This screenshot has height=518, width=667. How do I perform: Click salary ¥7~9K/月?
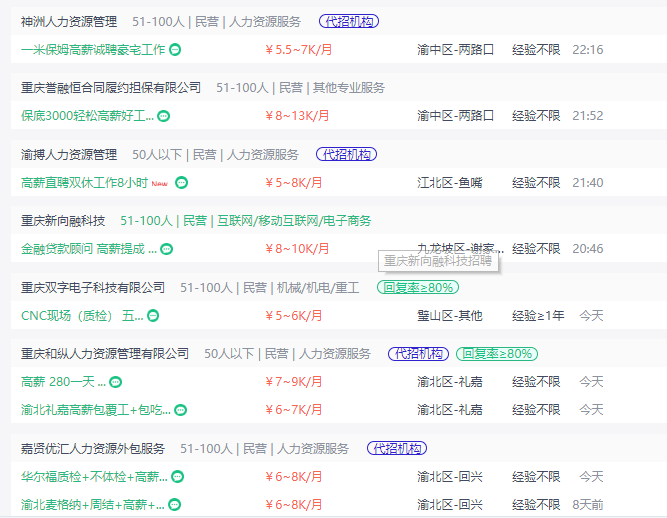pos(293,382)
